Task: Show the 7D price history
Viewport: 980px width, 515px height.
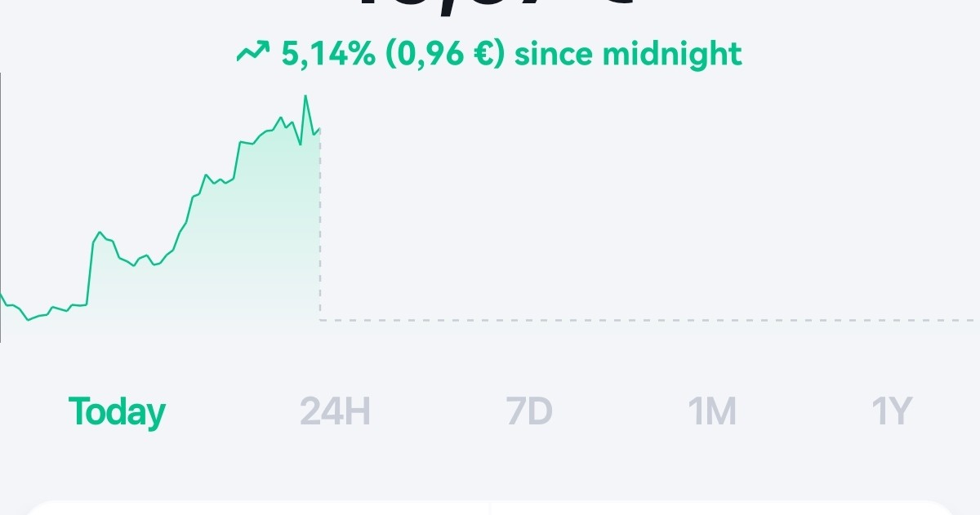Action: (x=528, y=412)
